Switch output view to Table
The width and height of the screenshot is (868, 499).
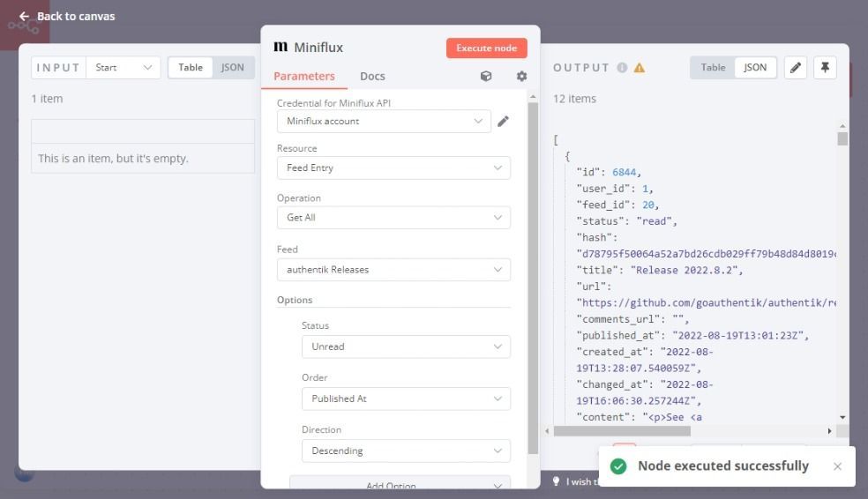pos(713,68)
